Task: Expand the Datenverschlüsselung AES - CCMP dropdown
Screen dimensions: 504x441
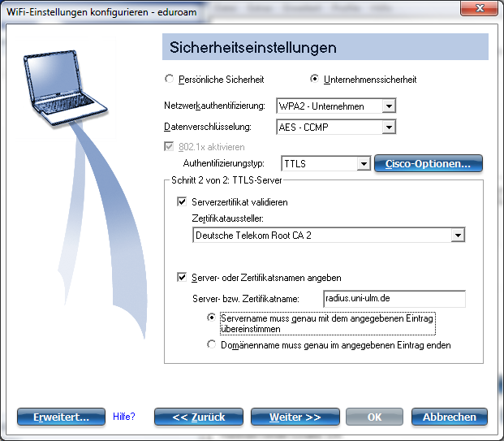Action: pyautogui.click(x=389, y=128)
